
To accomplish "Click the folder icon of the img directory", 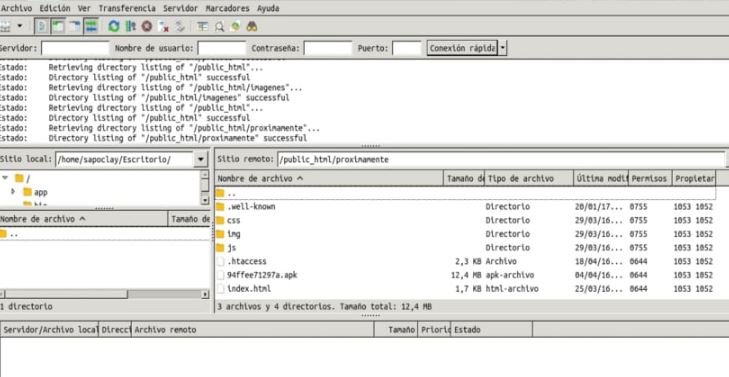I will pyautogui.click(x=220, y=234).
